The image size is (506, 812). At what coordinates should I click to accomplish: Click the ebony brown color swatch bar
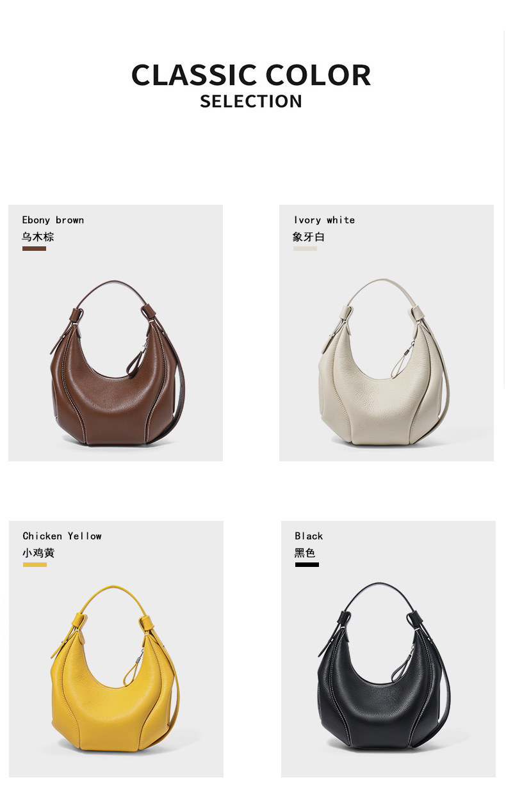(x=34, y=248)
